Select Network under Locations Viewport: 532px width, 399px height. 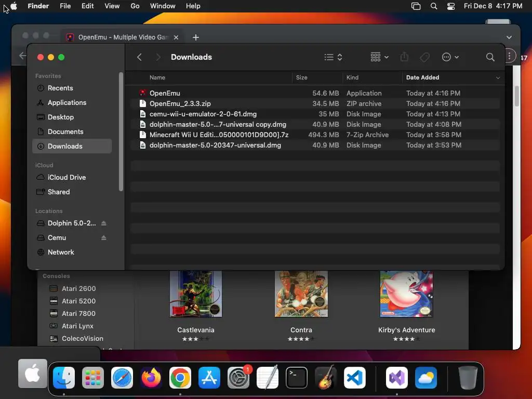point(72,252)
